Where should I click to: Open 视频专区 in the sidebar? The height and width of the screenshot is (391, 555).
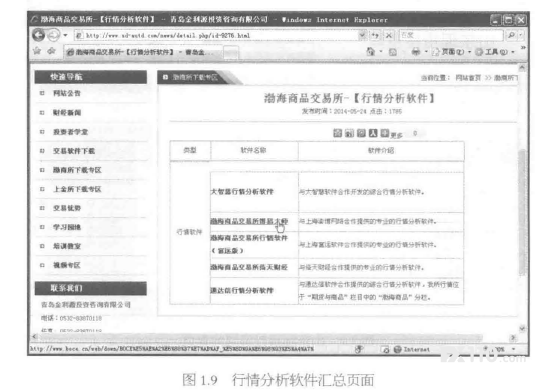tap(67, 265)
